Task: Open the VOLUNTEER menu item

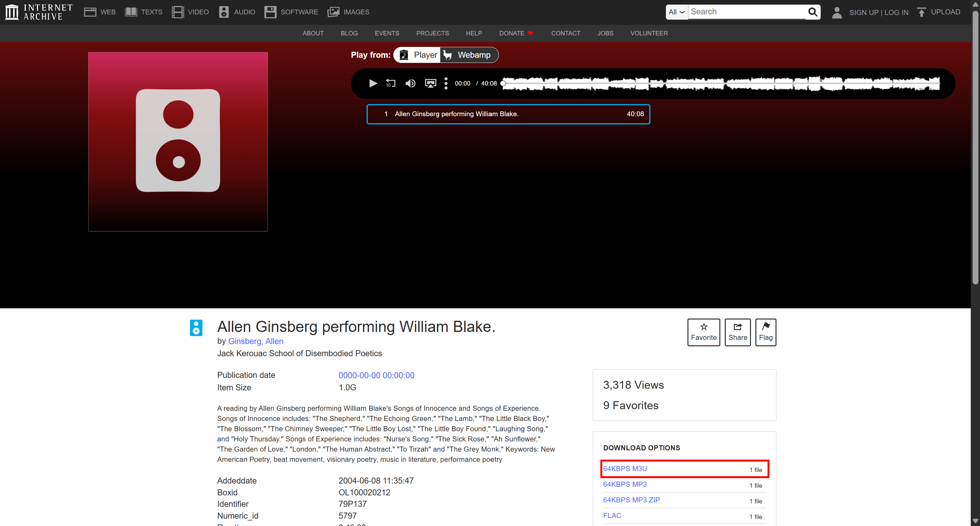Action: (649, 33)
